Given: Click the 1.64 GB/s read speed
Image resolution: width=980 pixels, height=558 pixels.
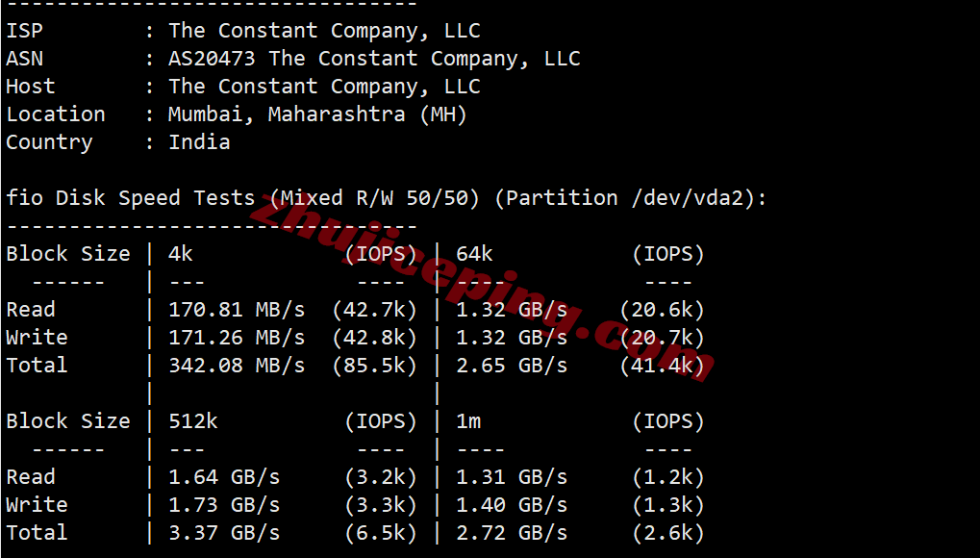Looking at the screenshot, I should point(224,477).
